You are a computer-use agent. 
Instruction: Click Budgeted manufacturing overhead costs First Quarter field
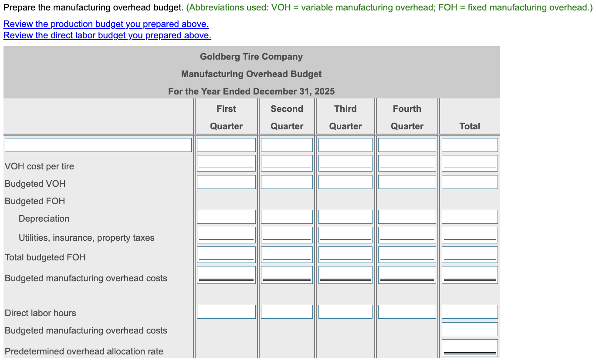pos(226,275)
